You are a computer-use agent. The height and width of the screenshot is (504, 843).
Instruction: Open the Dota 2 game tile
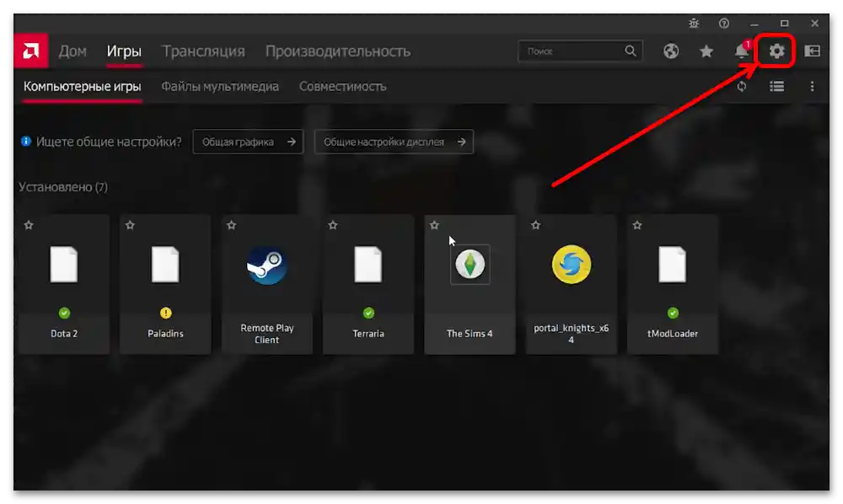[x=64, y=284]
